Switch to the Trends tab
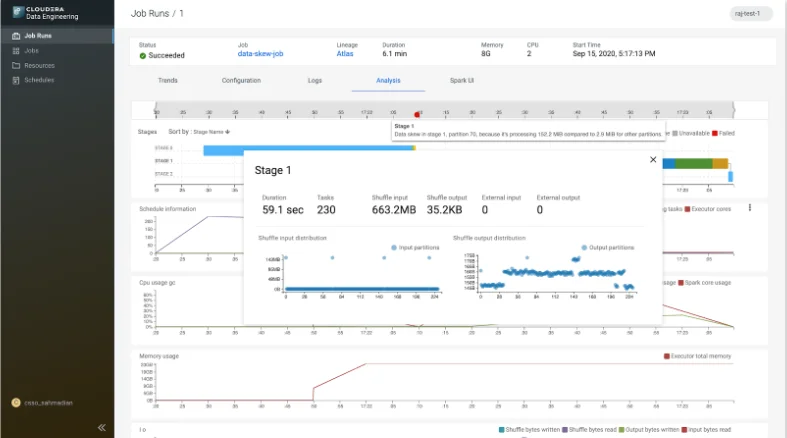Screen dimensions: 787x438 click(x=168, y=80)
